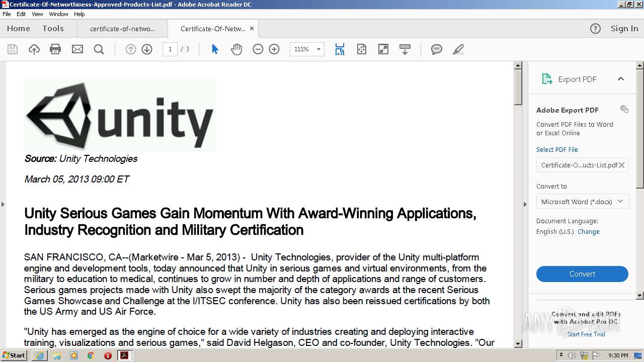Expand the left navigation pane arrow
Viewport: 644px width, 362px height.
[3, 204]
